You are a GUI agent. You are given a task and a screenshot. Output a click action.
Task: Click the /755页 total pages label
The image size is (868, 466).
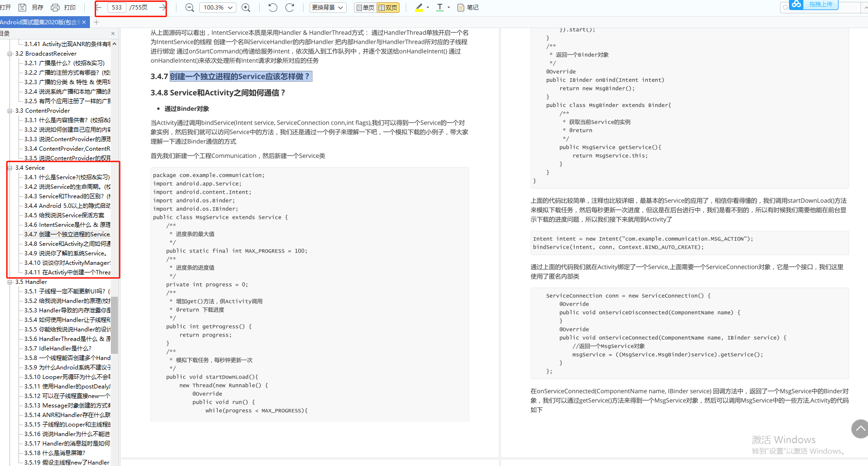pyautogui.click(x=138, y=7)
